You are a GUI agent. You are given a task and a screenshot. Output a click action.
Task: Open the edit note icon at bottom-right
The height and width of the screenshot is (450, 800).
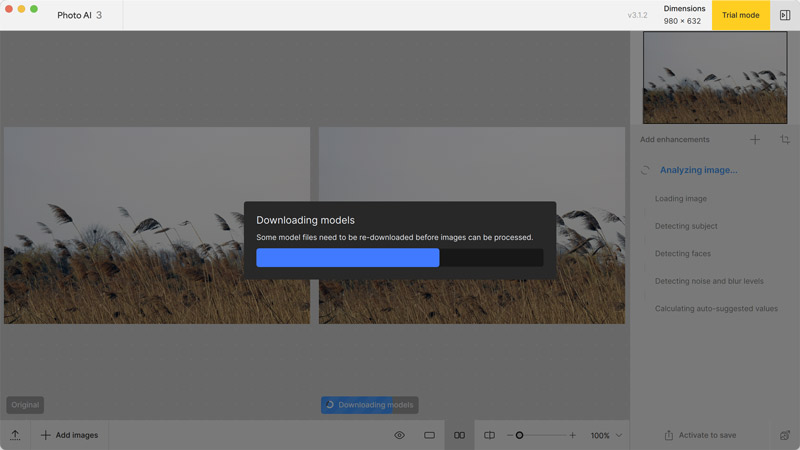pos(785,435)
